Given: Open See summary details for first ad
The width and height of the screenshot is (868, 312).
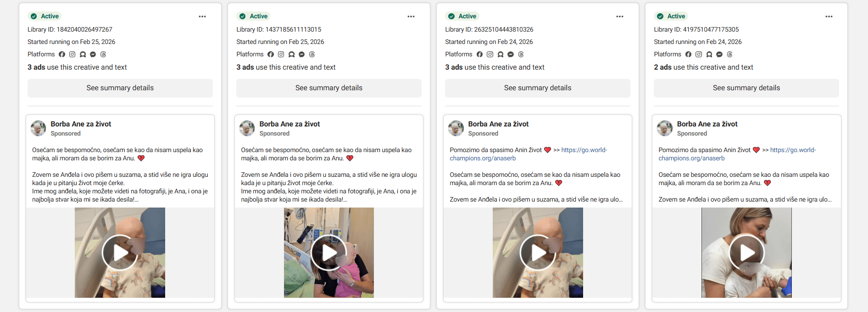Looking at the screenshot, I should [x=120, y=88].
